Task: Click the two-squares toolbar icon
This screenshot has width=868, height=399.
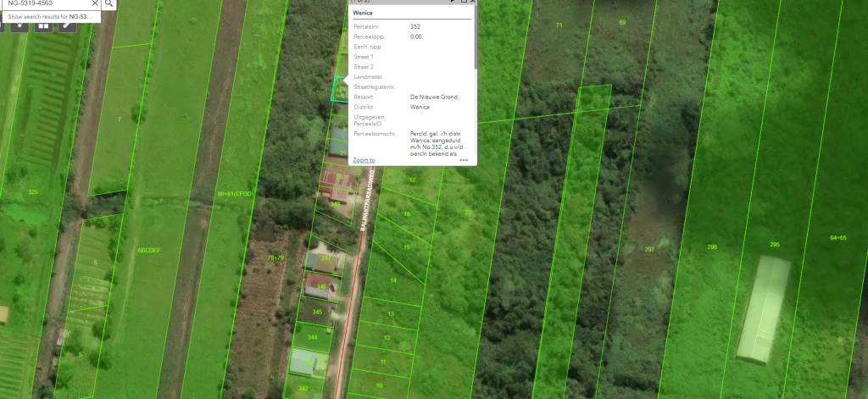Action: coord(42,24)
